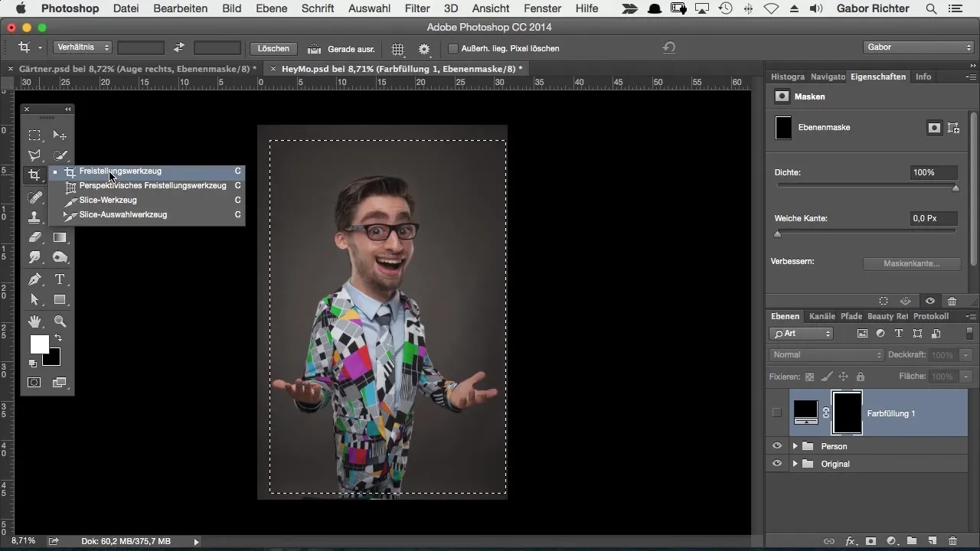Select the Smudge tool
Screen dimensions: 980x551
tap(34, 258)
